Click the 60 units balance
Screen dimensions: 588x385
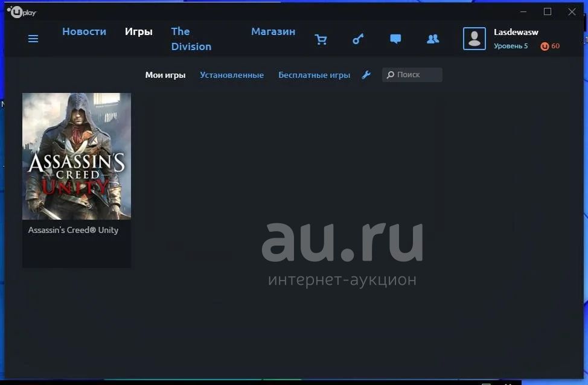point(555,46)
